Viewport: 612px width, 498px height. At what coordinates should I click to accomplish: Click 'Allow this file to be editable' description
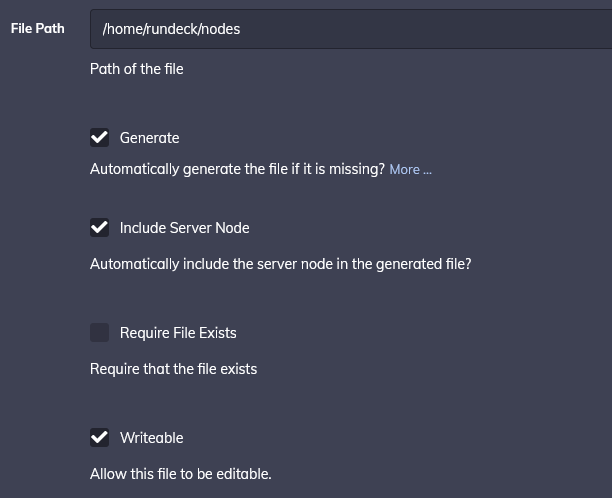[x=180, y=474]
